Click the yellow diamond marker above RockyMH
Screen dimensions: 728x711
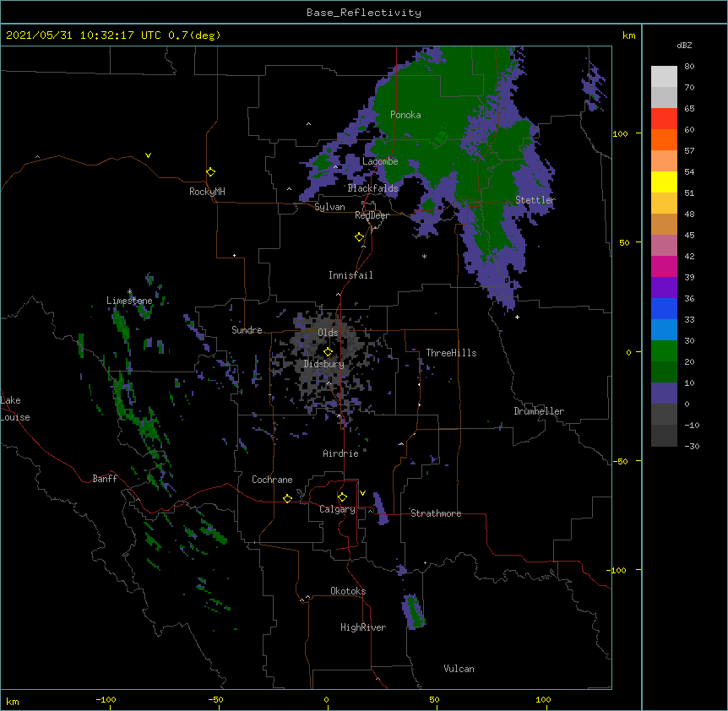coord(211,172)
